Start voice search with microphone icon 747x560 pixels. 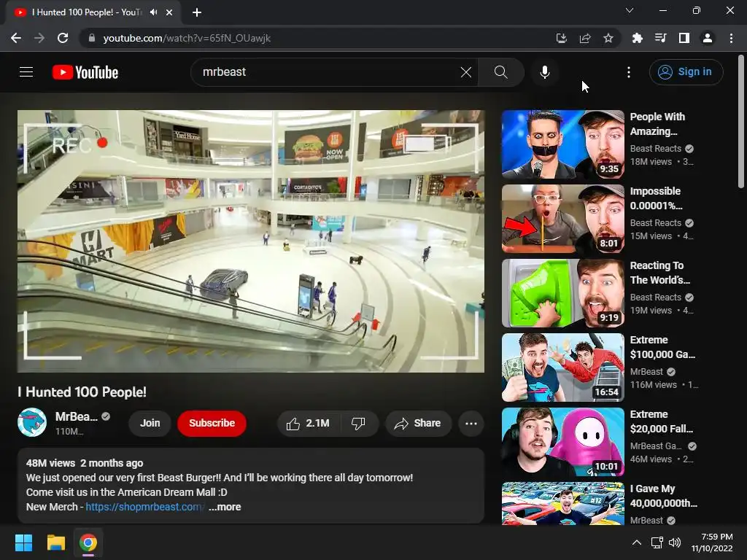544,72
